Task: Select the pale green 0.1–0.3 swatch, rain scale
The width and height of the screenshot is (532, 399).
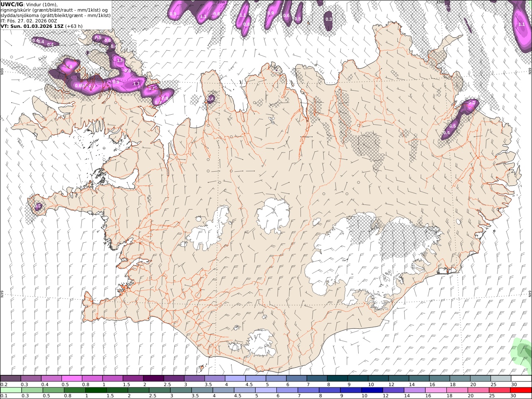Action: [11, 390]
